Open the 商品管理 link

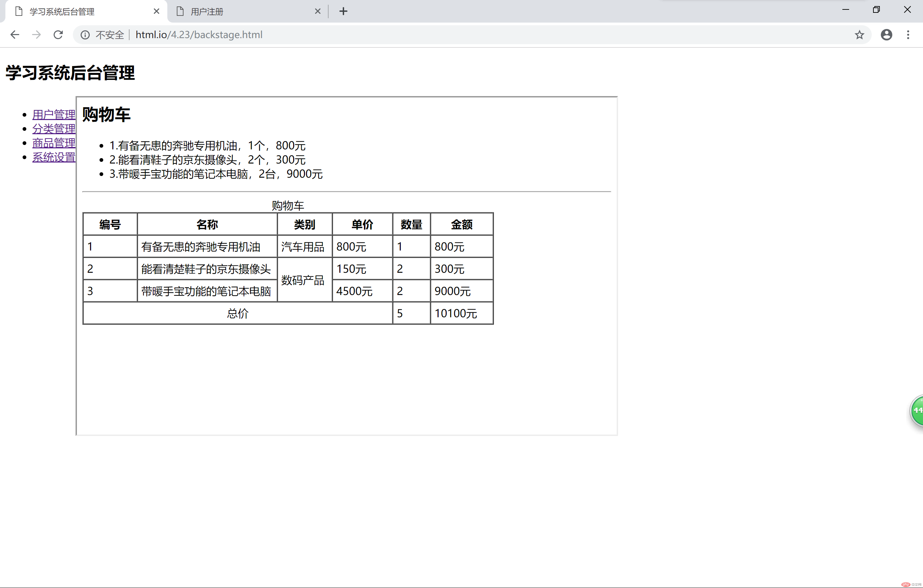pyautogui.click(x=54, y=143)
